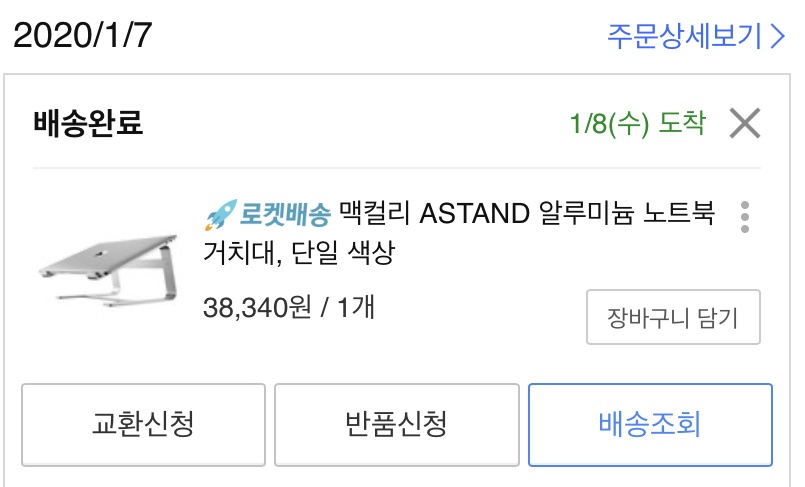Tap the blue 로켓배송 badge text
Image resolution: width=805 pixels, height=487 pixels.
(285, 215)
